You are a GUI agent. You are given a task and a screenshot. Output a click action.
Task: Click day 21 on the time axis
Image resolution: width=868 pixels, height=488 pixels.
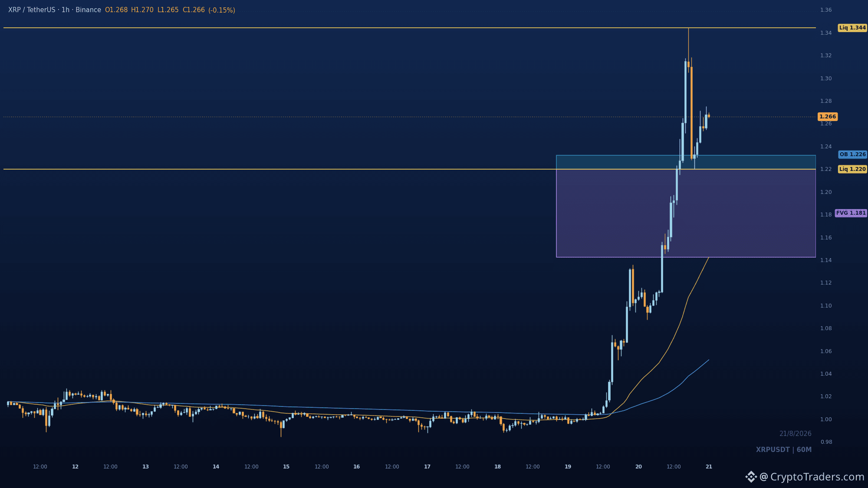coord(709,467)
